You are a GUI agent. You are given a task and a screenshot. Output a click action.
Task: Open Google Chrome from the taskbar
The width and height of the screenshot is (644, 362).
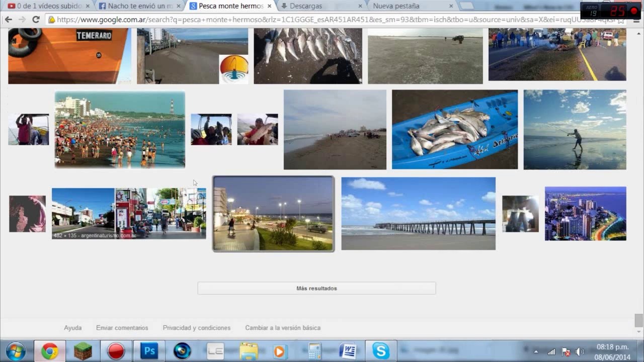(x=50, y=351)
